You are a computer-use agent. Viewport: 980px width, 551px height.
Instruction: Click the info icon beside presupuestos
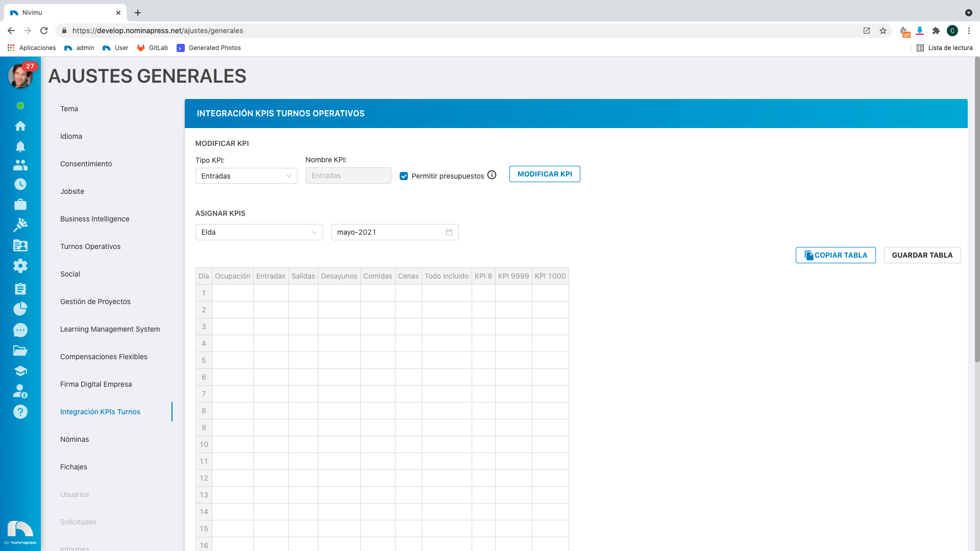(x=492, y=175)
